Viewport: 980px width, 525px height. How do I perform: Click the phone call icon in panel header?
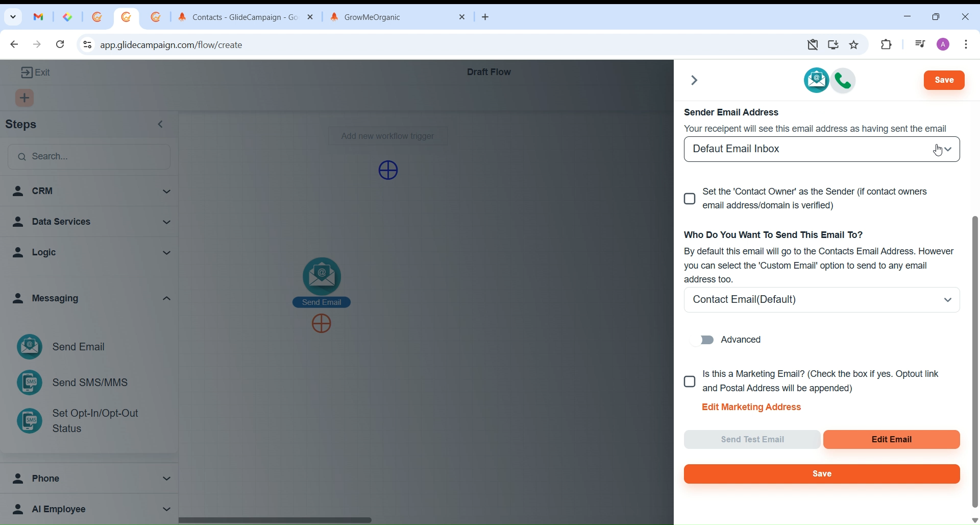[x=844, y=81]
